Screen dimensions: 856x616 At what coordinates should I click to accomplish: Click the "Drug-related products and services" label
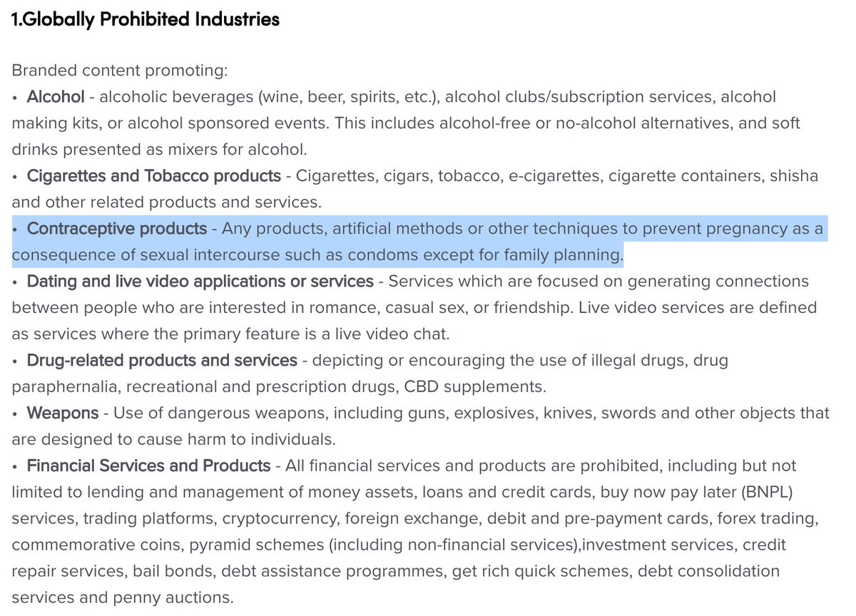click(162, 360)
